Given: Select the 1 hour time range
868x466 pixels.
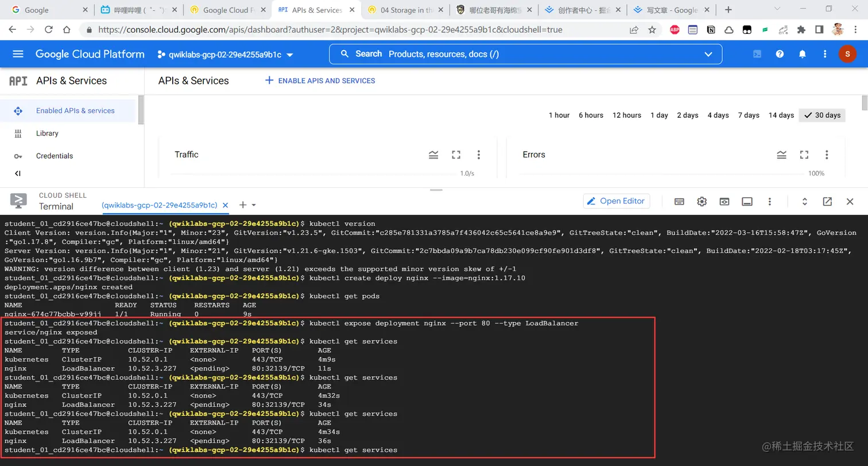Looking at the screenshot, I should pyautogui.click(x=559, y=115).
